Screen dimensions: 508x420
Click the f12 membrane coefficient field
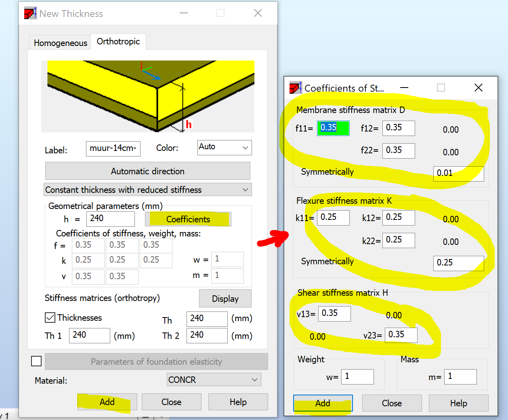pos(399,128)
